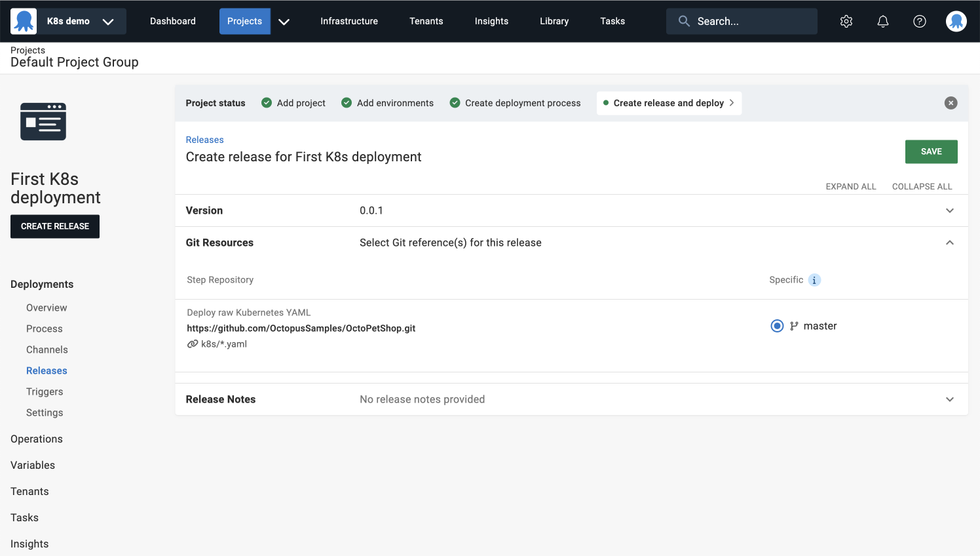The height and width of the screenshot is (556, 980).
Task: Open help using the question mark icon
Action: 920,21
